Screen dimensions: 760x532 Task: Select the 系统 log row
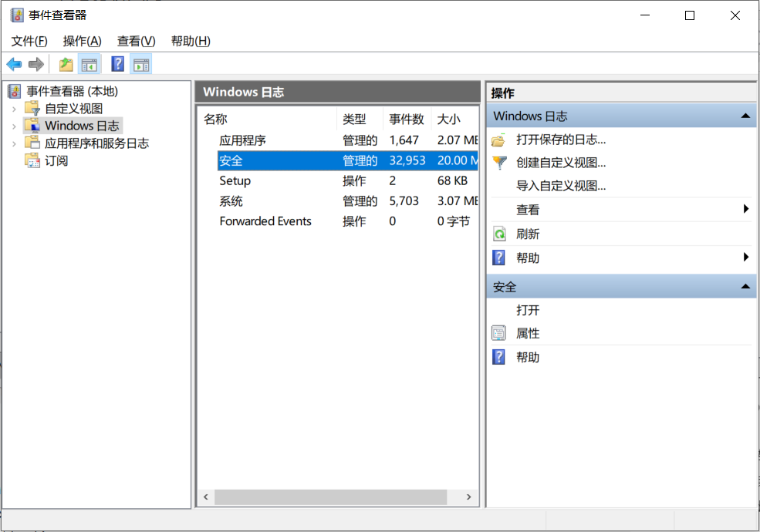pos(347,201)
